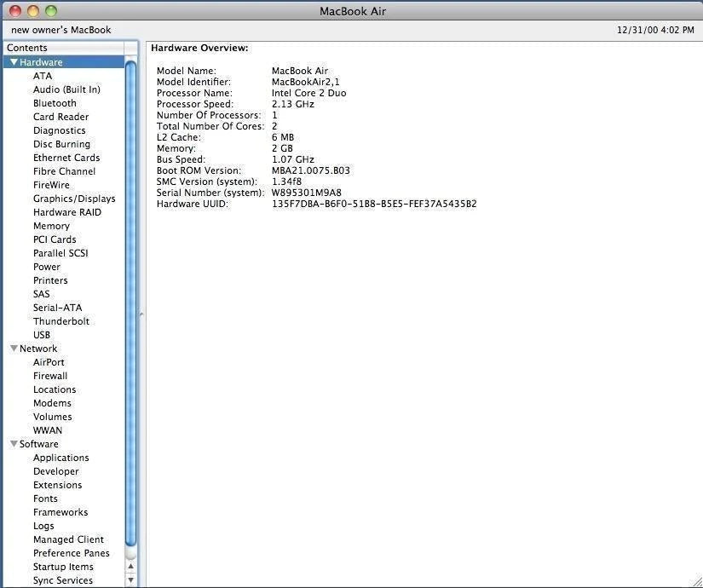The image size is (703, 588).
Task: Select AirPort under Network
Action: pyautogui.click(x=49, y=362)
